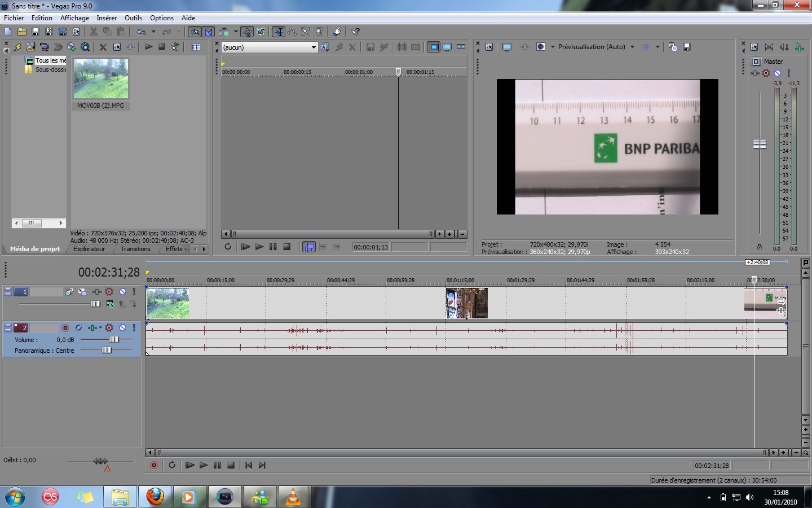Open the overlays grid dropdown arrow
This screenshot has width=812, height=508.
[x=657, y=47]
